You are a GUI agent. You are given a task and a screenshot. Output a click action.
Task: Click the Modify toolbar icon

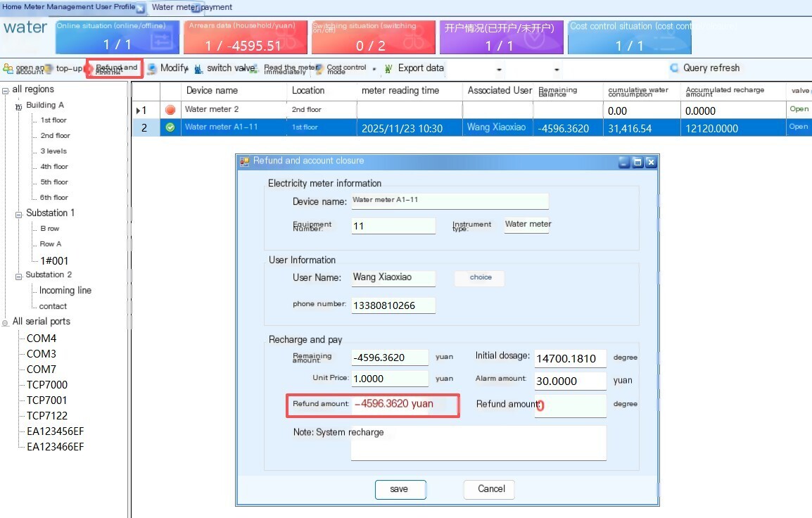tap(152, 68)
